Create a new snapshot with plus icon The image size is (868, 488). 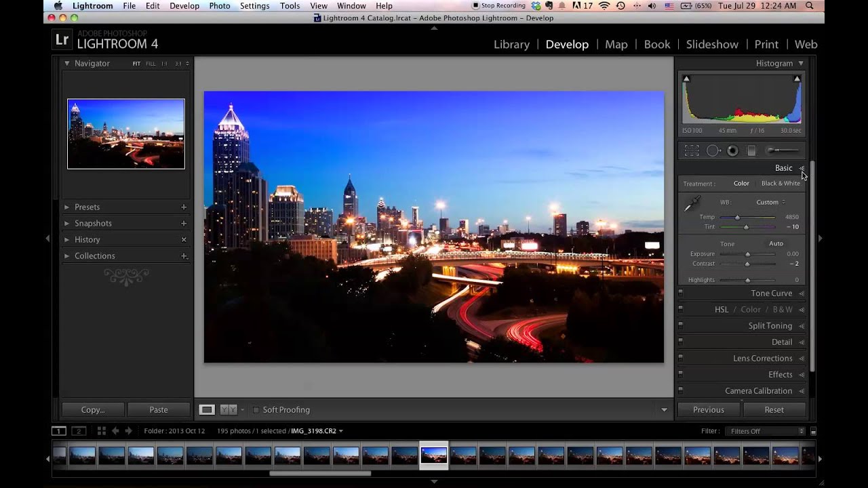pos(184,223)
